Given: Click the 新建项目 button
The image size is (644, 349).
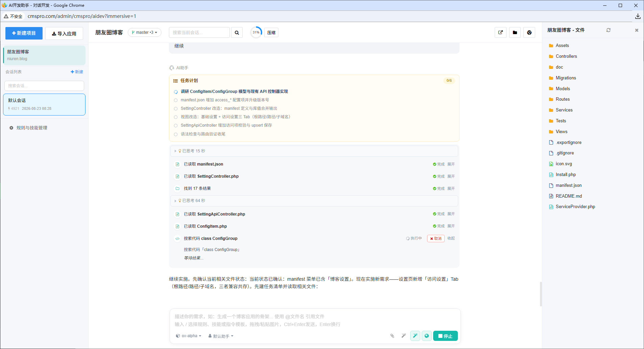Looking at the screenshot, I should pos(24,33).
